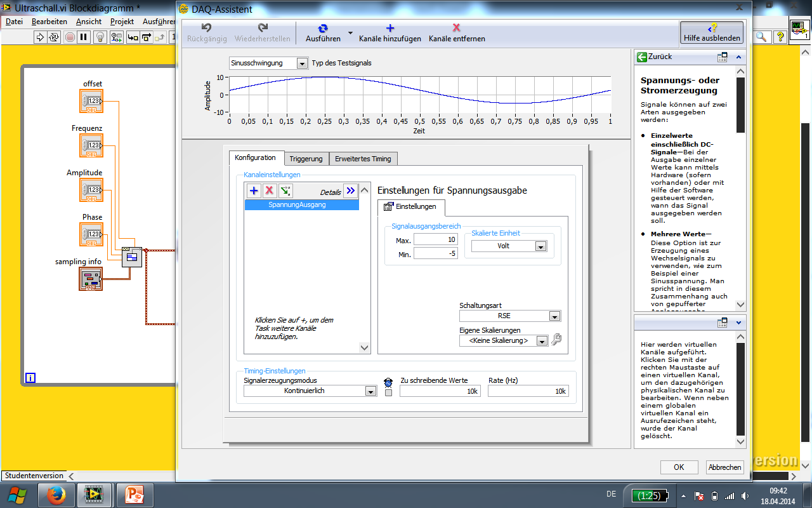Click the Hilfe ausblenden button
This screenshot has width=812, height=508.
(712, 33)
